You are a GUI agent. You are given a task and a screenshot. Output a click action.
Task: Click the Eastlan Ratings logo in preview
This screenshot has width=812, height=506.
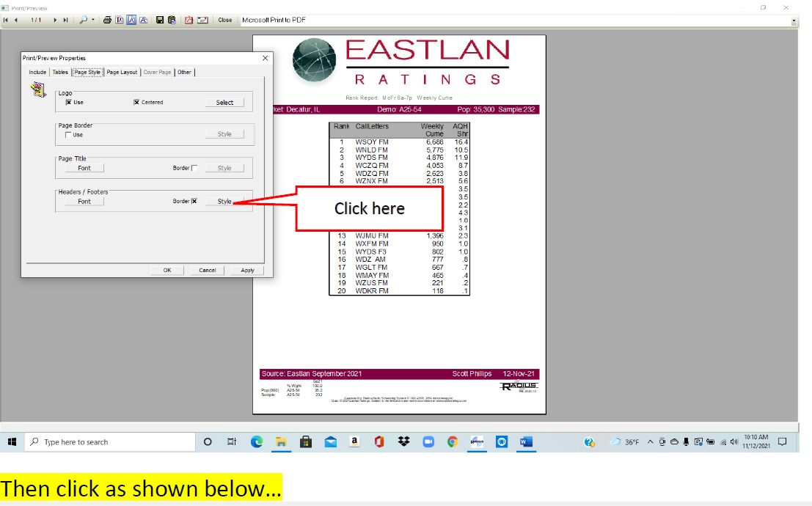(400, 62)
